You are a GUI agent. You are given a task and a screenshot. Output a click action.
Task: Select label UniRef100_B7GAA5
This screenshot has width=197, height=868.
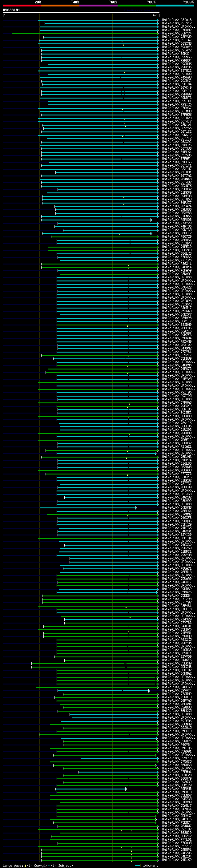click(177, 843)
